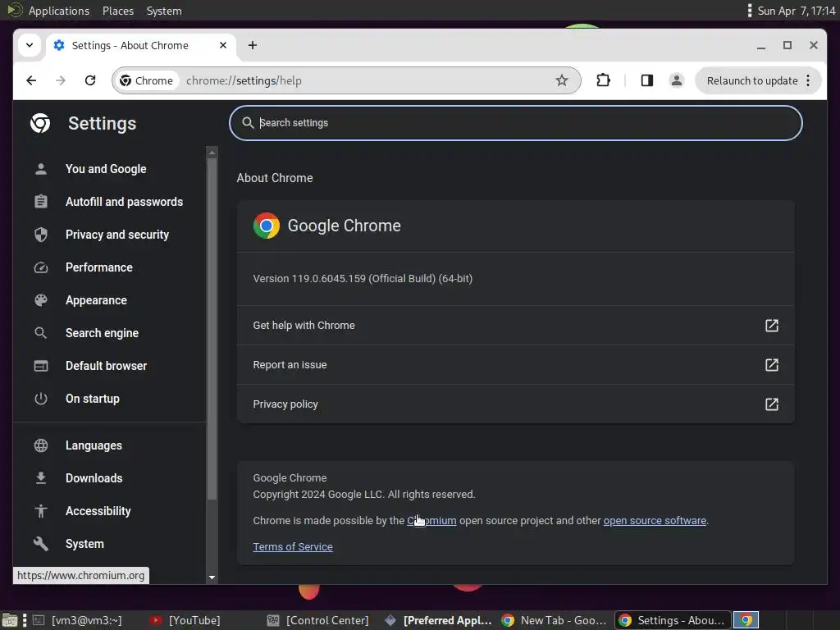Open Chrome three-dot menu
The image size is (840, 630).
coord(808,80)
